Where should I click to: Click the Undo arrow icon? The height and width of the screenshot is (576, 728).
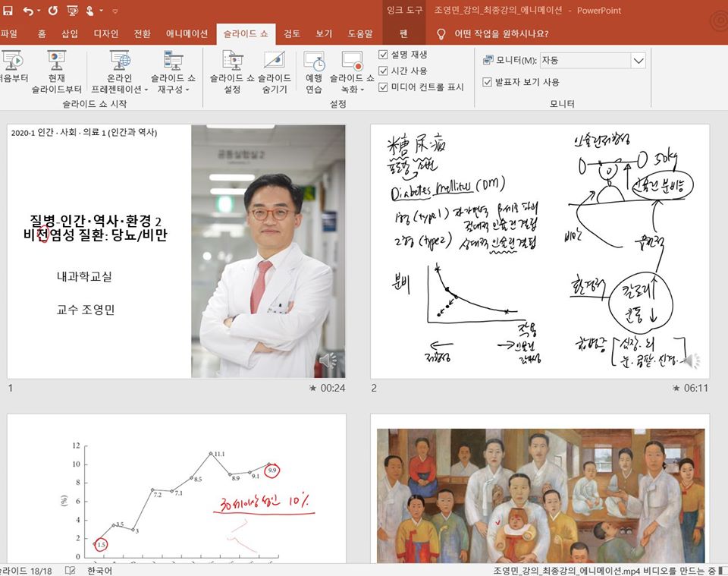coord(28,11)
